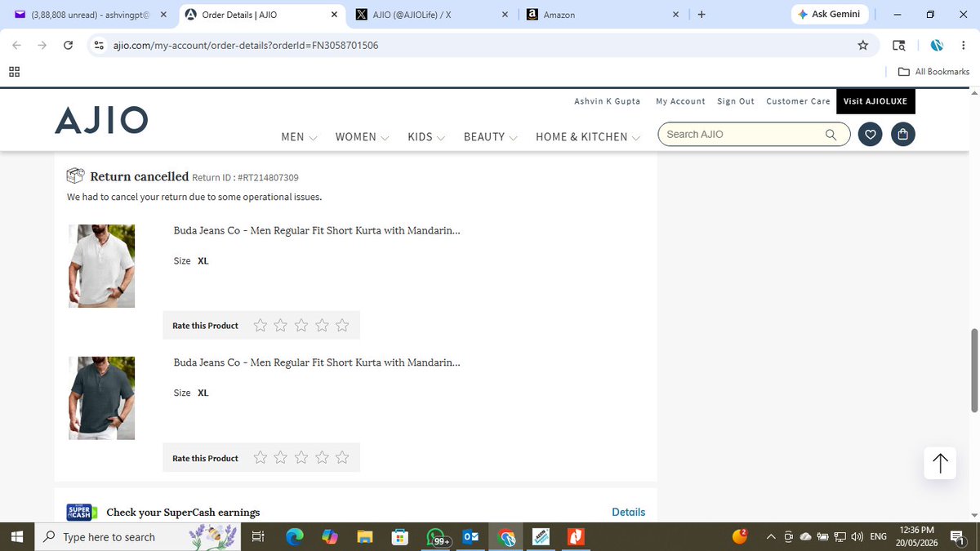Click the green kurta product thumbnail
The width and height of the screenshot is (980, 551).
pos(101,398)
